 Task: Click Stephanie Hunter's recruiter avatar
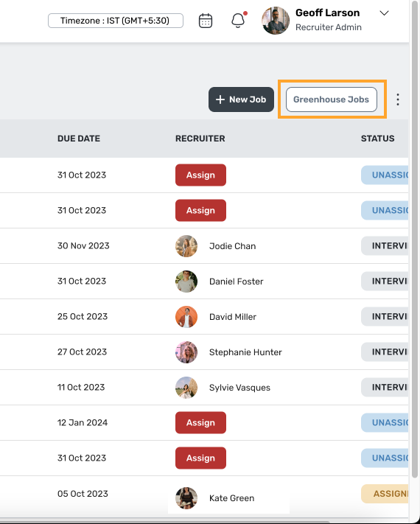pos(186,352)
